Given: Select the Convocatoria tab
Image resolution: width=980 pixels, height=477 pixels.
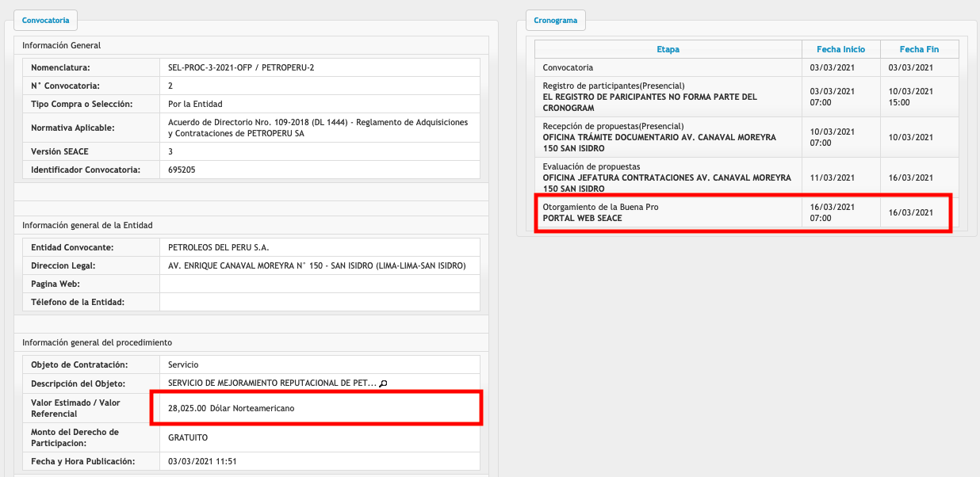Looking at the screenshot, I should click(x=45, y=20).
